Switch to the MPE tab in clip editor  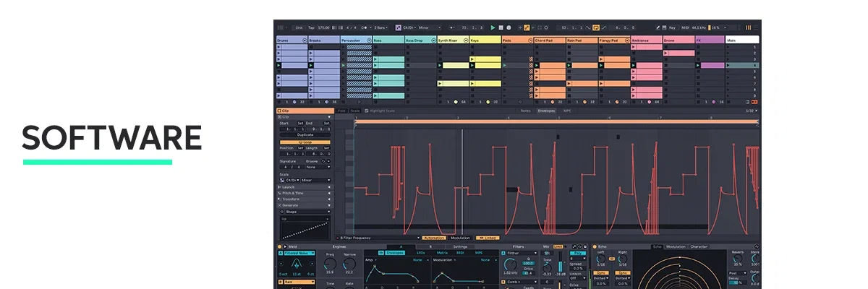tap(567, 111)
